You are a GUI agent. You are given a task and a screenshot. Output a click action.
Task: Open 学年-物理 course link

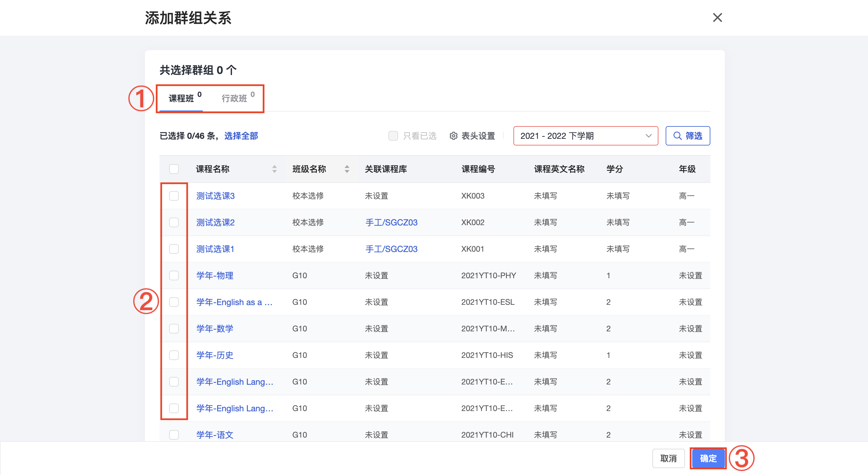tap(215, 276)
